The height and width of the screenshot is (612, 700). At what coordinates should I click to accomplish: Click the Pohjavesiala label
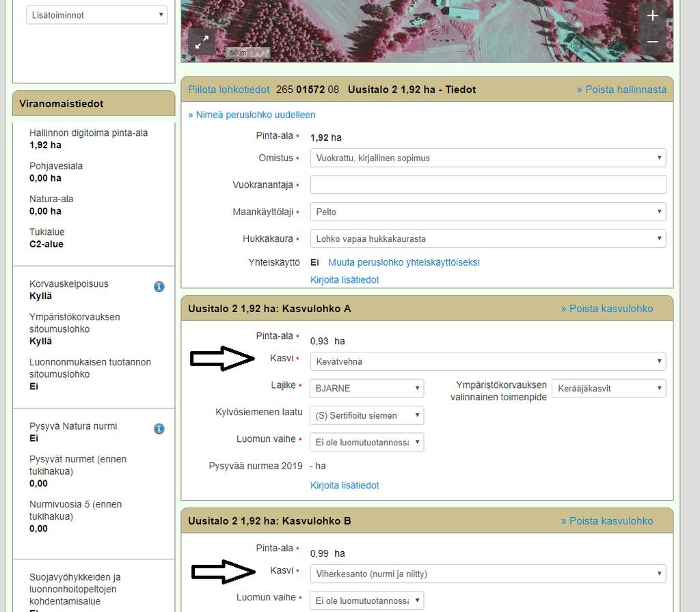pos(56,166)
